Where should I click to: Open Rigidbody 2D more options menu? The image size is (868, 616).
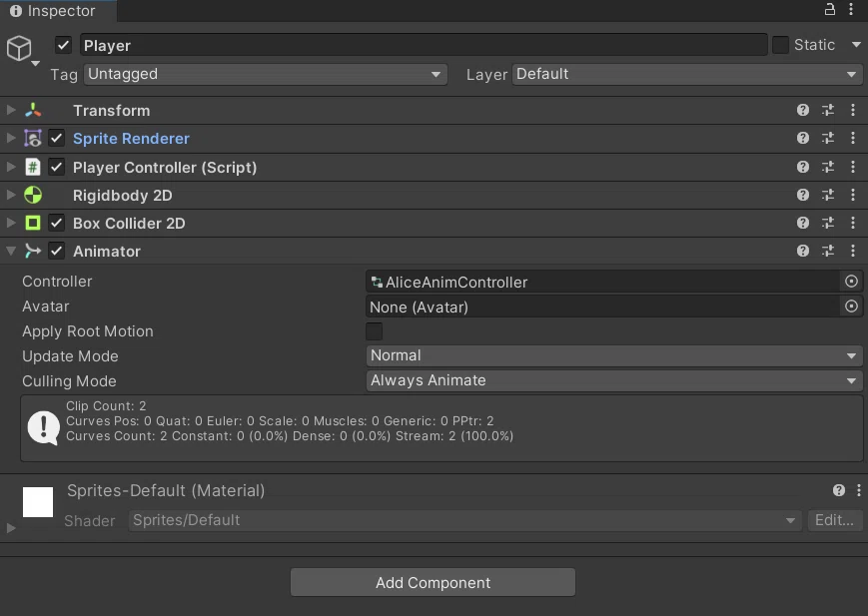[x=852, y=195]
